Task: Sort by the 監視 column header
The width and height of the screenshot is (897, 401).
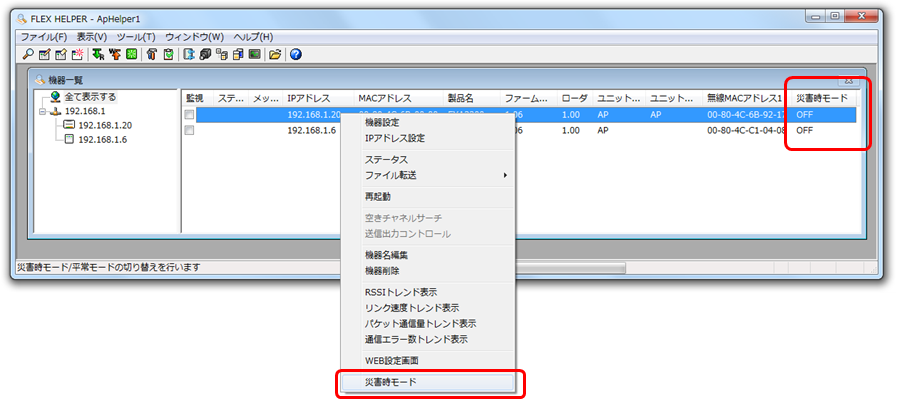Action: (197, 98)
